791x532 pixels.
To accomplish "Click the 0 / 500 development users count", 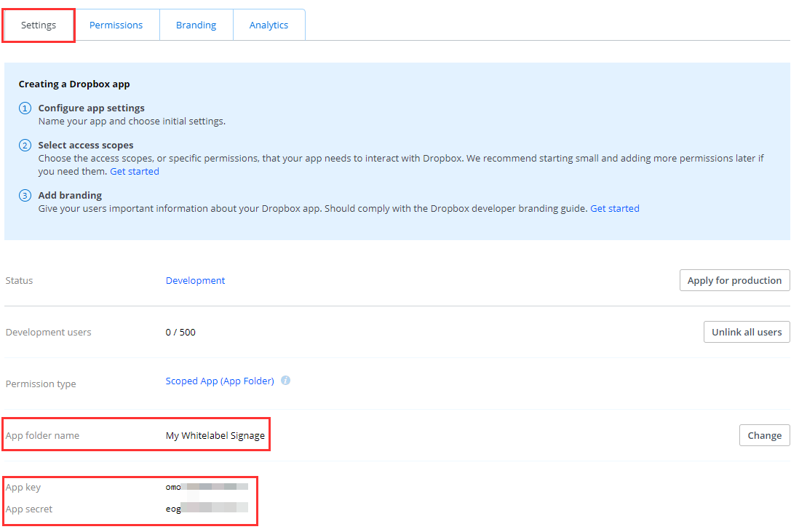I will [x=180, y=333].
